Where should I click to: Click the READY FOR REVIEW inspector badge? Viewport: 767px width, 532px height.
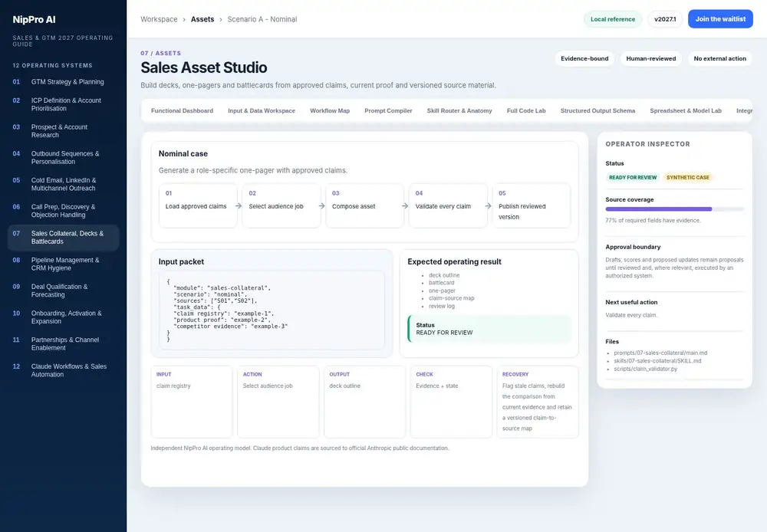(633, 178)
